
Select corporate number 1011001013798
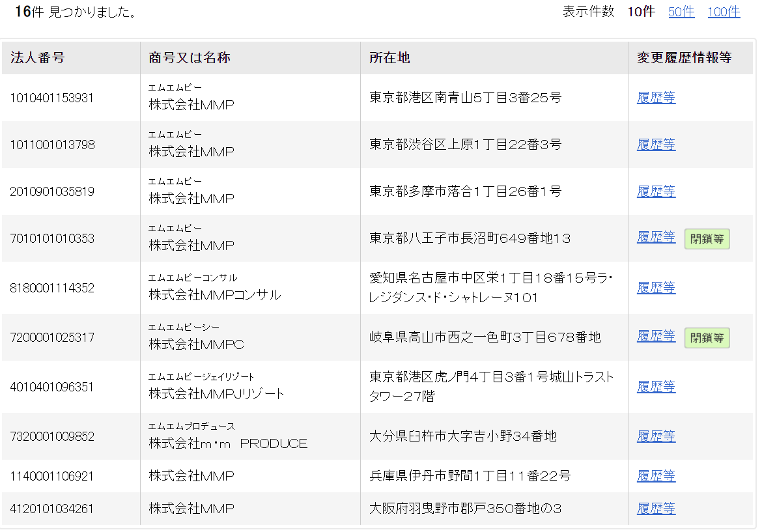click(x=53, y=145)
